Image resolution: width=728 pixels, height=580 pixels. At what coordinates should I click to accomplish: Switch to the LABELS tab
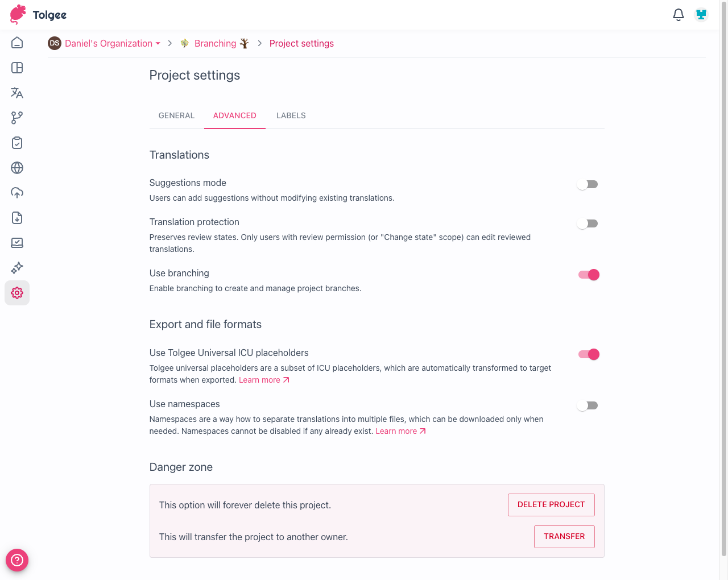click(x=291, y=115)
